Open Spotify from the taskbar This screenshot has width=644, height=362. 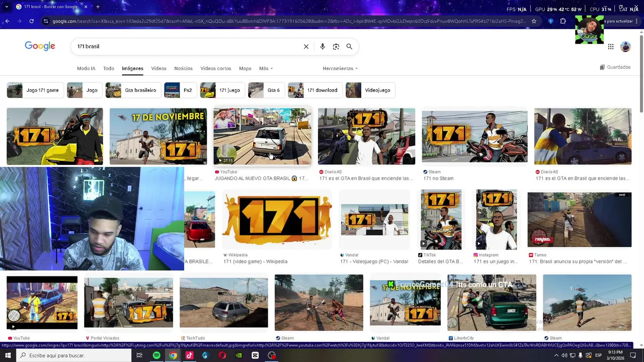156,355
